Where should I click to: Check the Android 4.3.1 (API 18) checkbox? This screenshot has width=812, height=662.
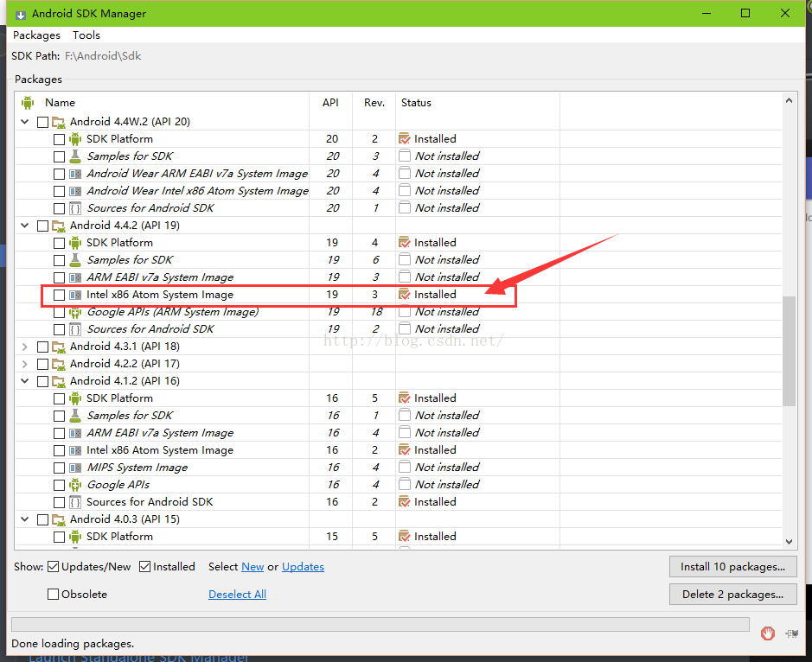pyautogui.click(x=43, y=347)
